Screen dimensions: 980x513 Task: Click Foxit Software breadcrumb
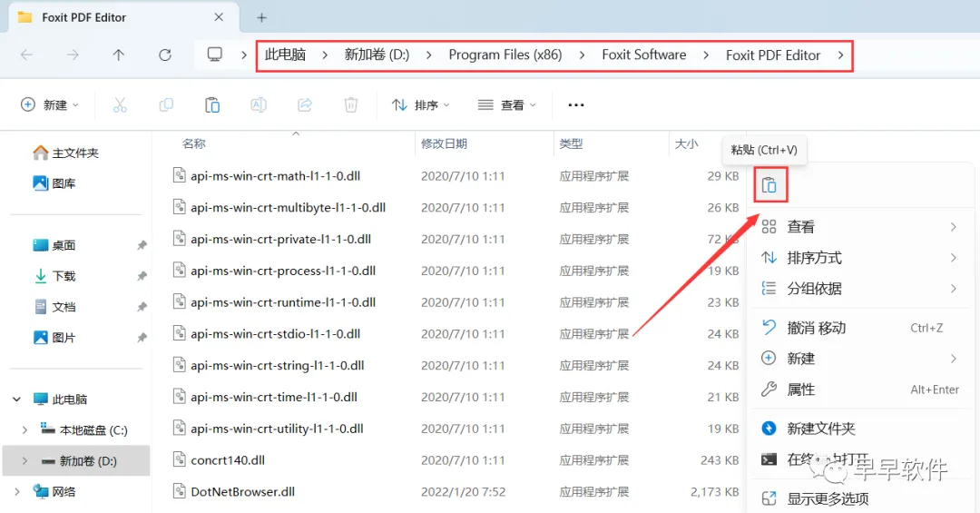(x=643, y=54)
